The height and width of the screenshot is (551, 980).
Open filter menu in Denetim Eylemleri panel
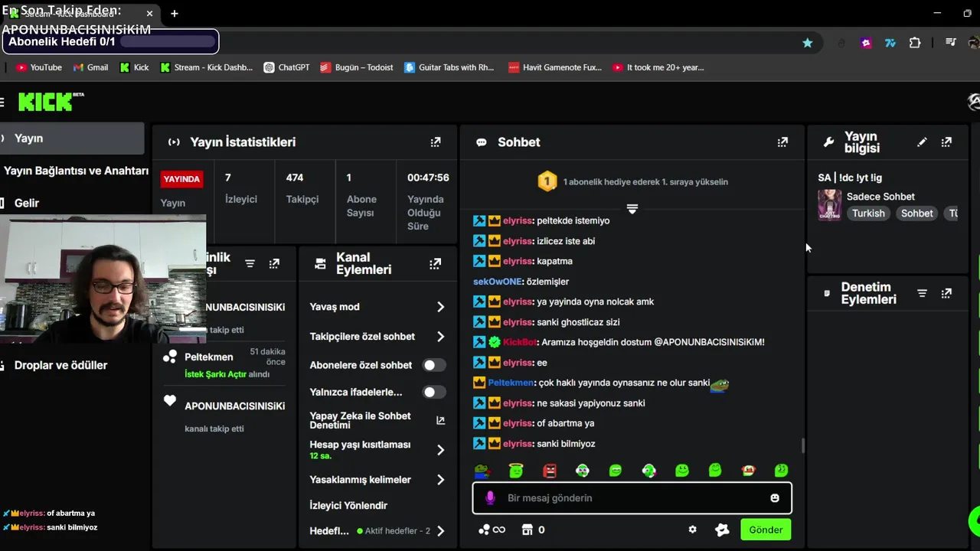pyautogui.click(x=922, y=293)
